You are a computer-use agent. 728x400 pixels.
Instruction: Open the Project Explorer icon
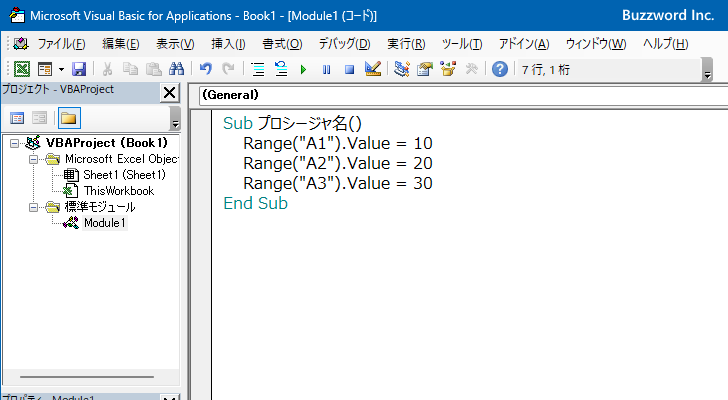(x=402, y=69)
